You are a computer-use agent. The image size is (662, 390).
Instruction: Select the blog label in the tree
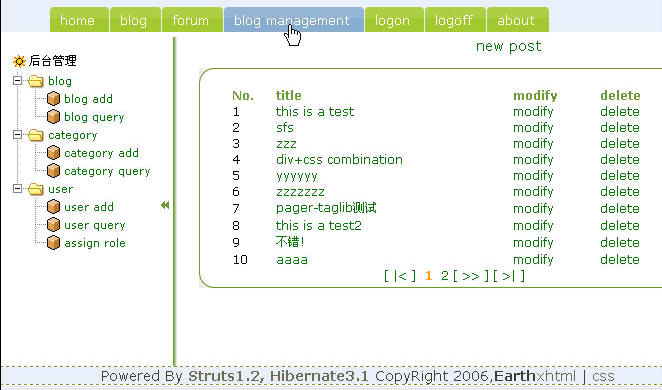[x=60, y=81]
